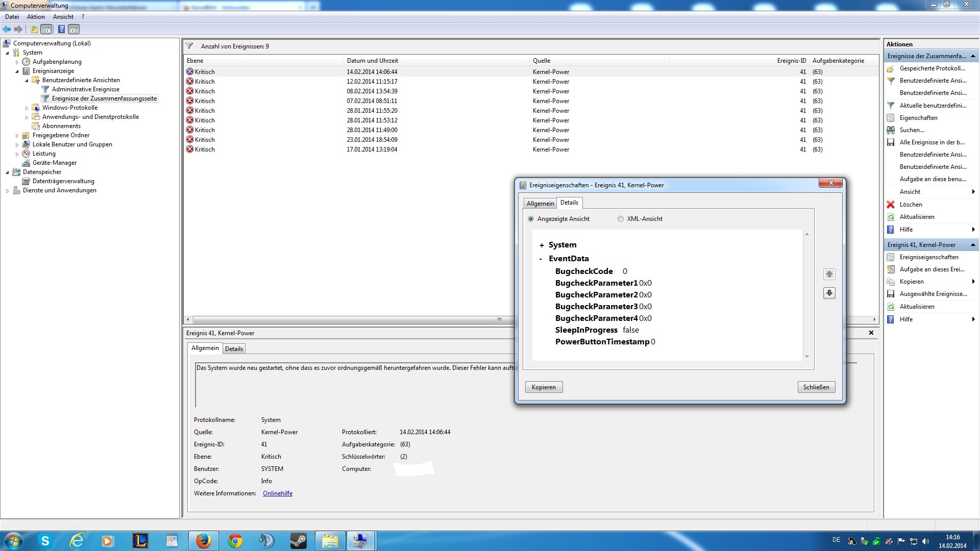This screenshot has height=551, width=980.
Task: Open Firefox from the taskbar
Action: click(x=203, y=541)
